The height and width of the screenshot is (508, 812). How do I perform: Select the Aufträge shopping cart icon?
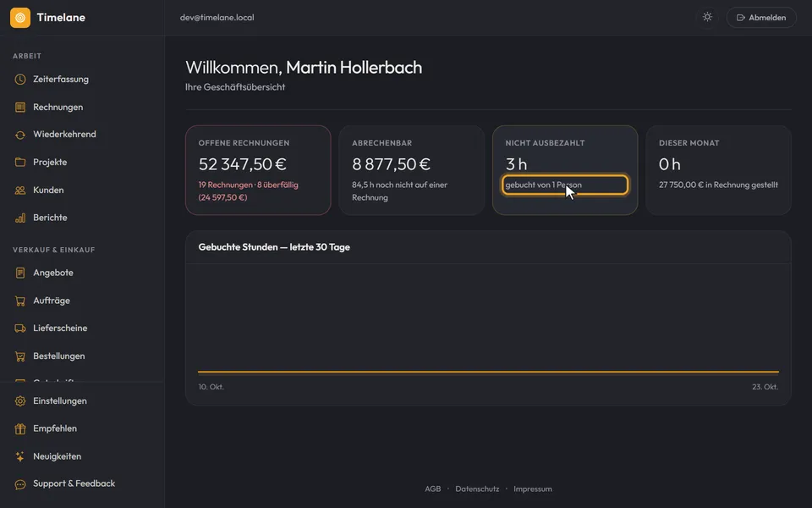[20, 301]
